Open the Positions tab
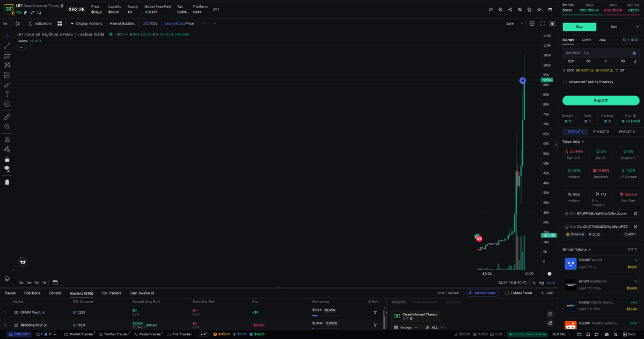 coord(32,293)
